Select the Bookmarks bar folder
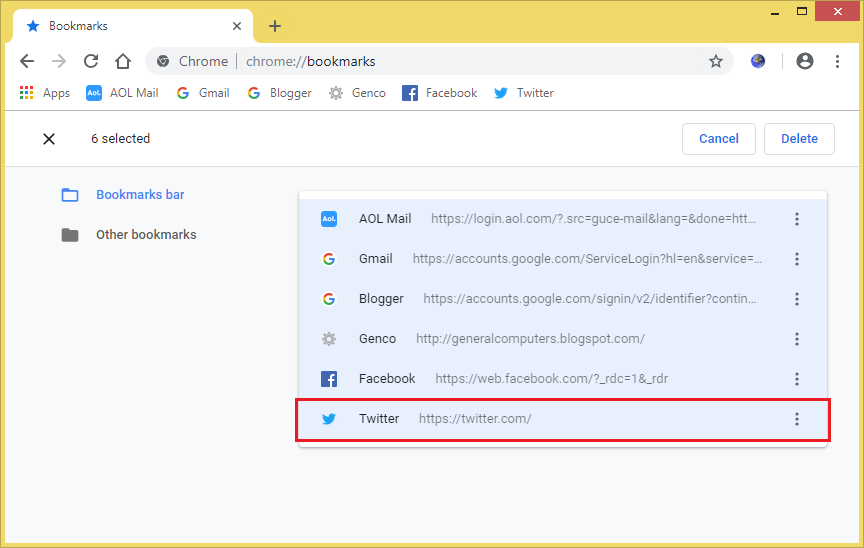This screenshot has width=864, height=548. pos(123,194)
